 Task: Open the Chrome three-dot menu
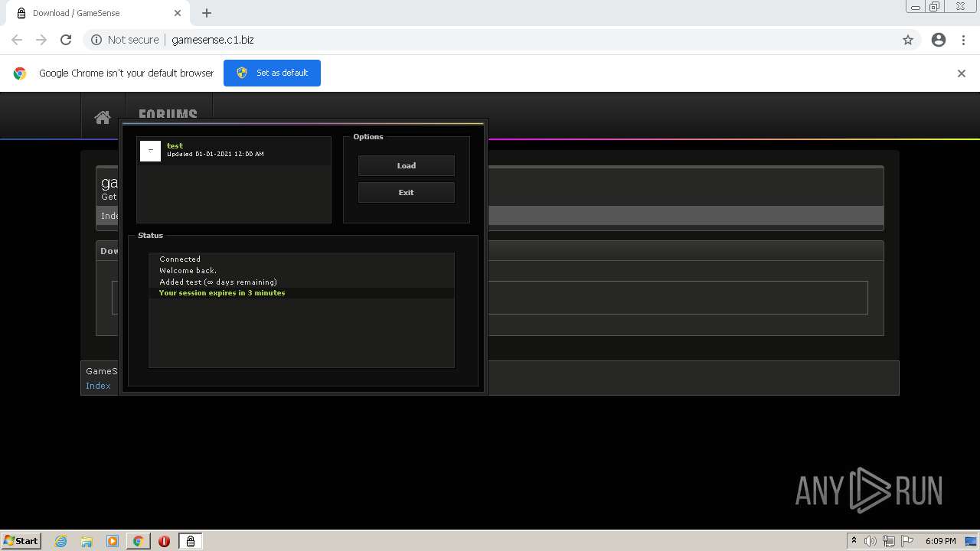tap(963, 40)
